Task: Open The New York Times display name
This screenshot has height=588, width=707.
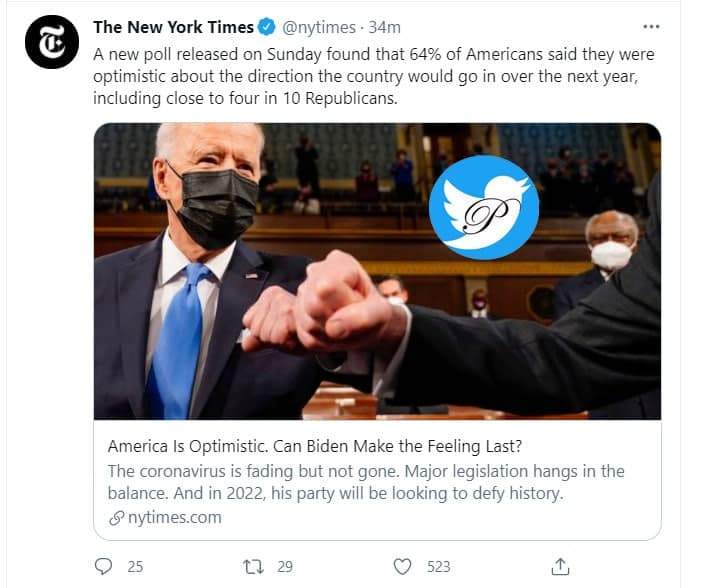Action: click(174, 28)
